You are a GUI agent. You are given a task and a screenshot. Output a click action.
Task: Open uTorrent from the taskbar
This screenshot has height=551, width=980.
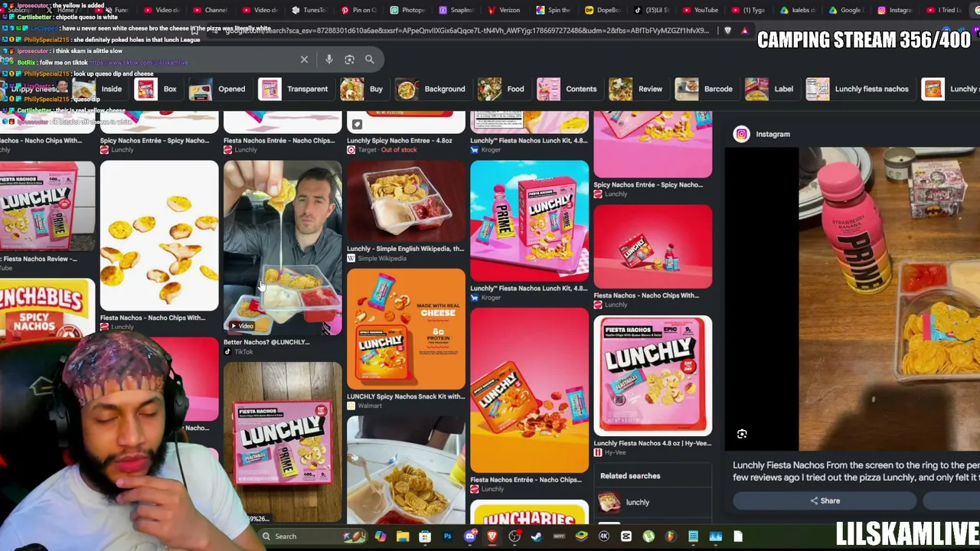pos(648,536)
